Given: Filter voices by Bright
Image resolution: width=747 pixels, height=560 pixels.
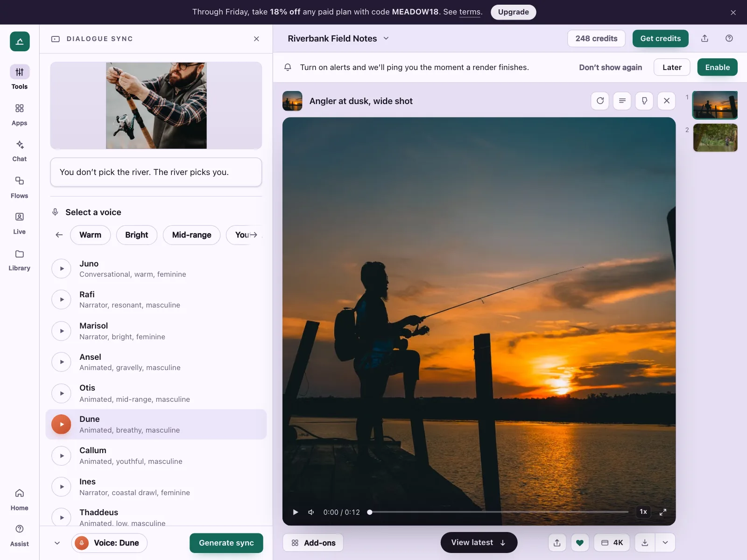Looking at the screenshot, I should [136, 235].
